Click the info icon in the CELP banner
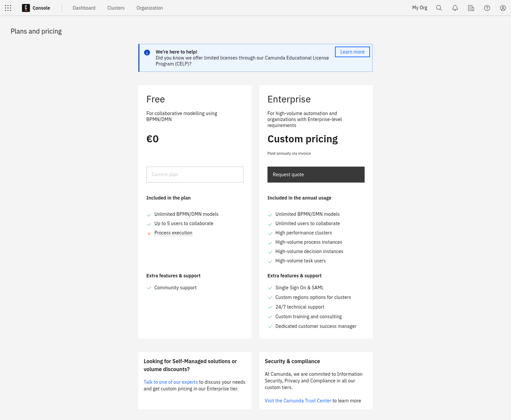This screenshot has height=420, width=511. pos(147,52)
